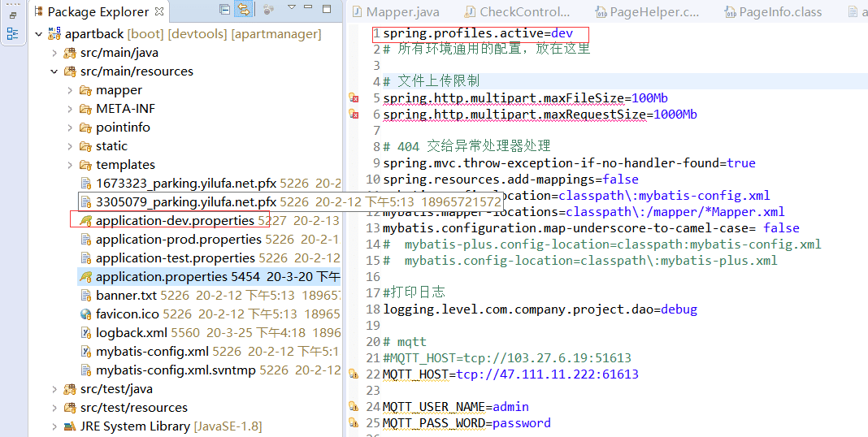Click the META-INF folder icon
The image size is (868, 437).
click(85, 109)
